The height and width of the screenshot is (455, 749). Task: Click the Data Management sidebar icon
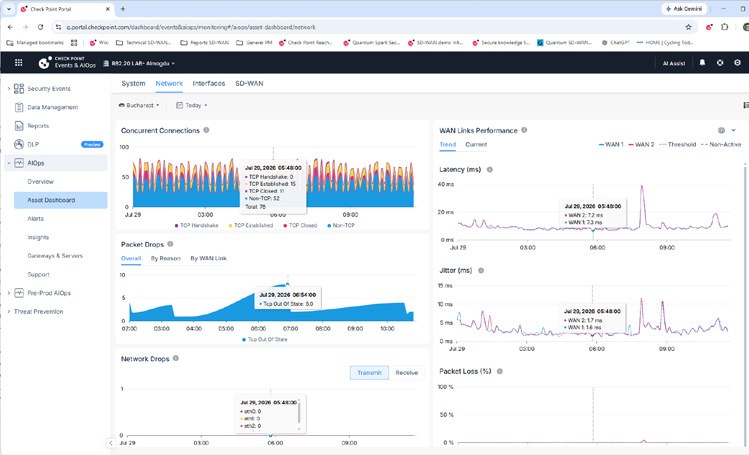click(19, 107)
